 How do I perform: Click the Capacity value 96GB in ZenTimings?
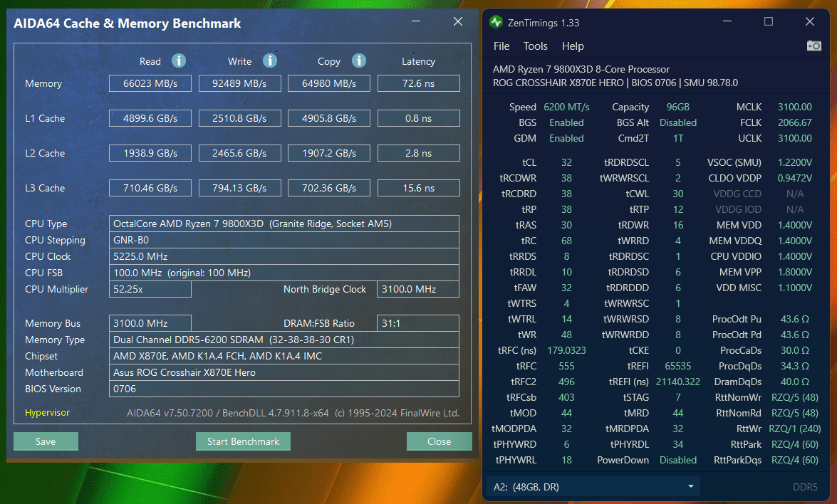678,107
